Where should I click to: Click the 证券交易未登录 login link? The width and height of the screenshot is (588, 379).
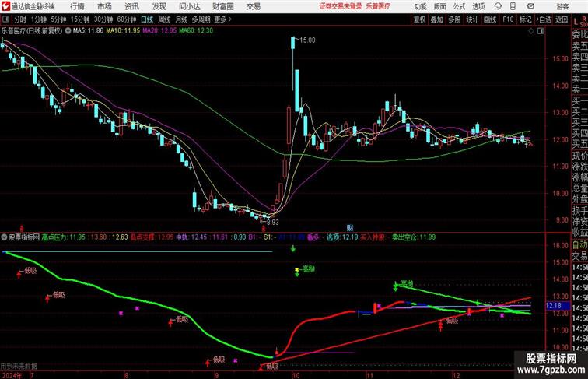click(x=341, y=6)
